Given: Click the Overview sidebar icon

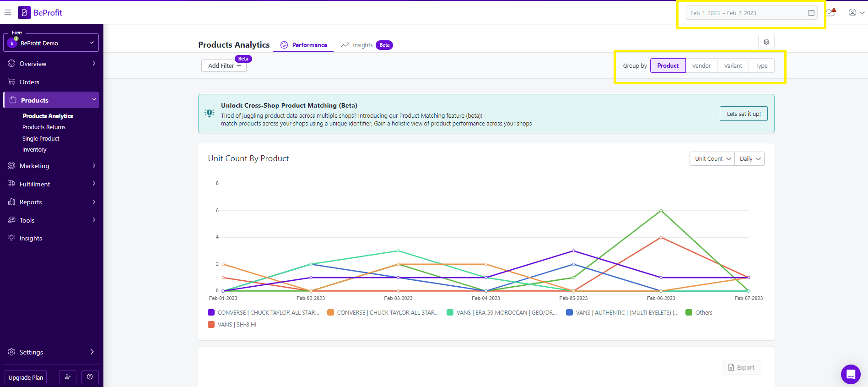Looking at the screenshot, I should [x=11, y=63].
